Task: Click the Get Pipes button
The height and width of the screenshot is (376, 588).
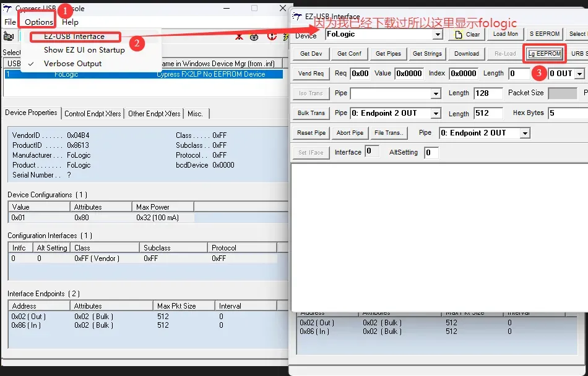Action: (x=388, y=54)
